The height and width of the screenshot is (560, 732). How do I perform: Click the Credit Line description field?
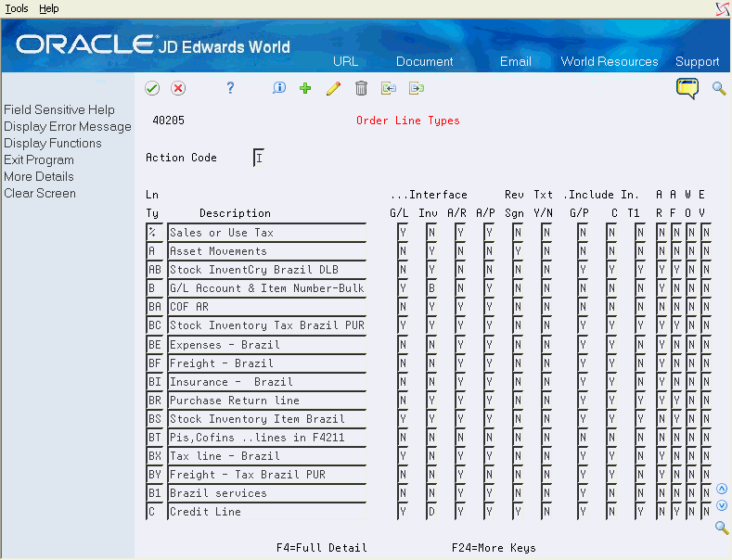click(267, 512)
